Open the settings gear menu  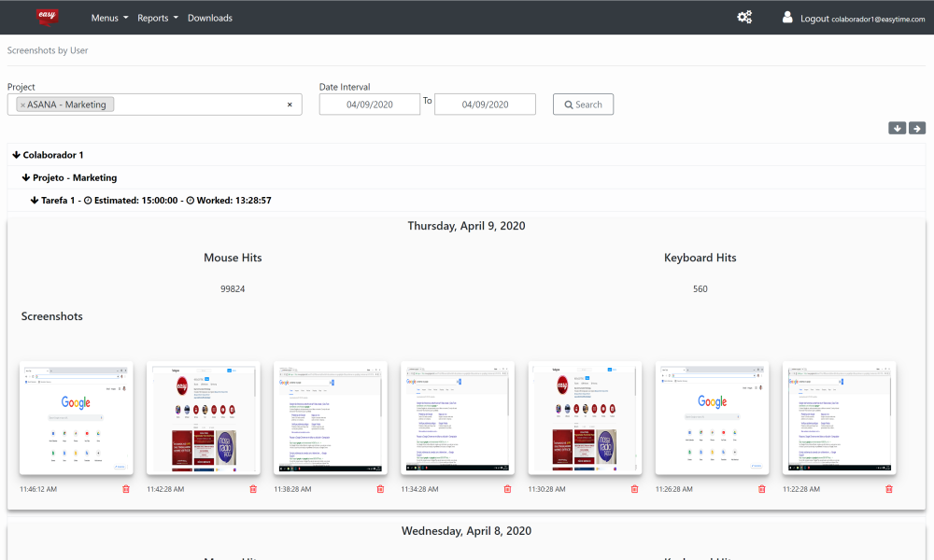[x=744, y=17]
